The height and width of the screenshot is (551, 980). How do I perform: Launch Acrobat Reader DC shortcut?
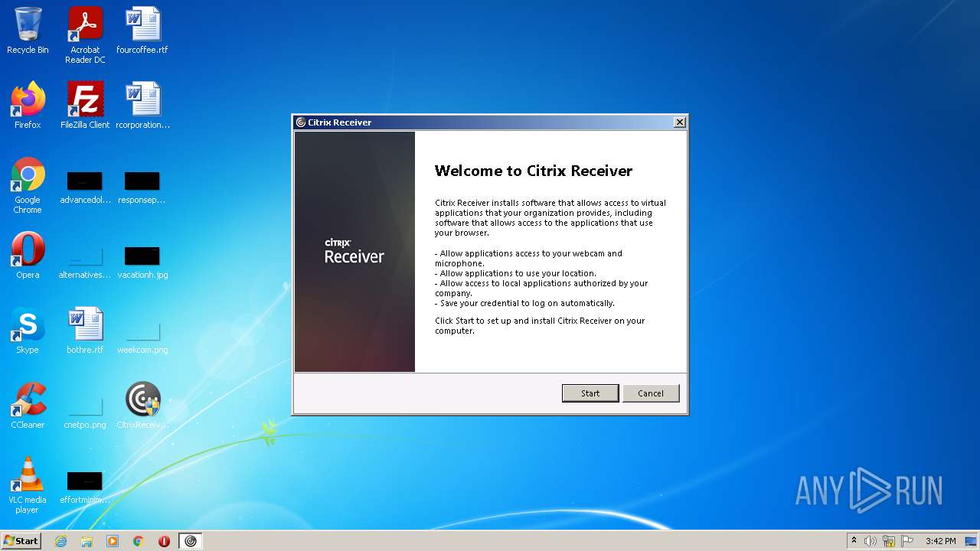[85, 35]
